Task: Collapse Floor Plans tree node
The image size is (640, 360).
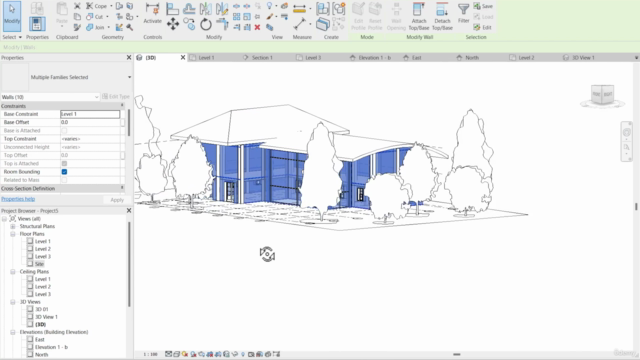Action: pyautogui.click(x=13, y=234)
